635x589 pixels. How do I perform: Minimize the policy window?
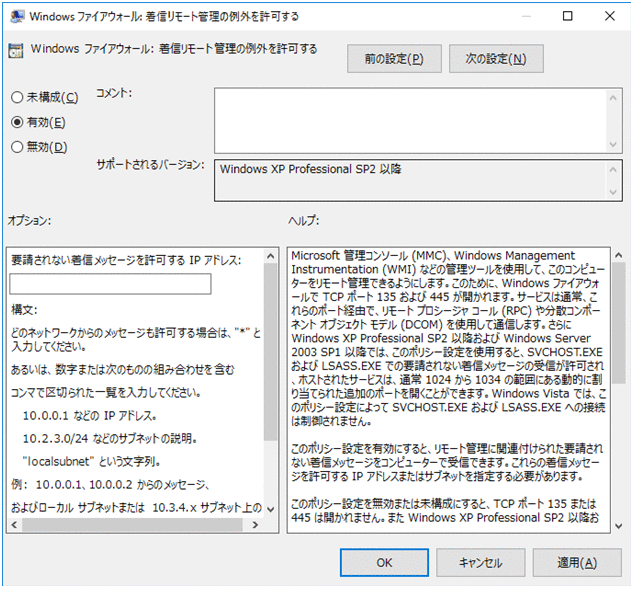[x=526, y=16]
